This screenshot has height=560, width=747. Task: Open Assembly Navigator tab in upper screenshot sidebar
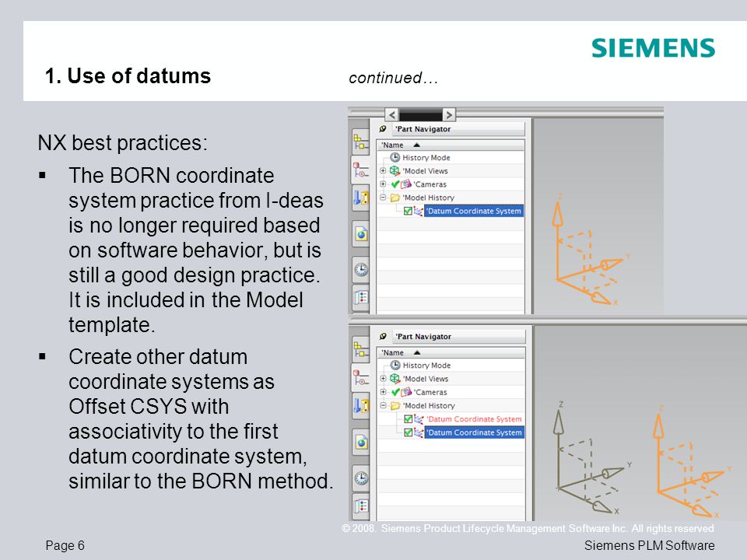click(360, 142)
